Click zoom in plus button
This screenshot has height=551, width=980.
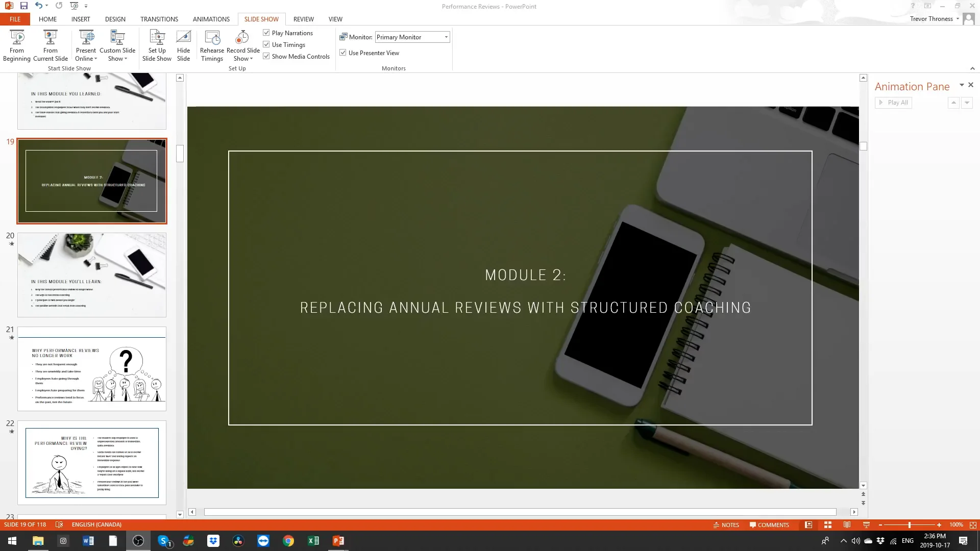pos(939,525)
